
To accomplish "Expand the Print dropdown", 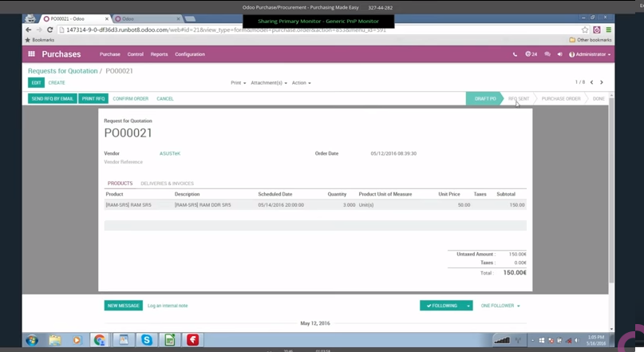I will [238, 83].
